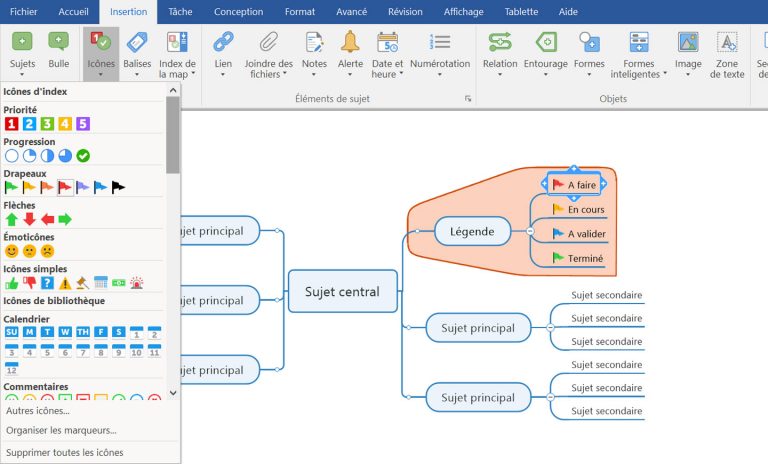The height and width of the screenshot is (464, 768).
Task: Insert the smiling emoticon icon
Action: point(12,251)
